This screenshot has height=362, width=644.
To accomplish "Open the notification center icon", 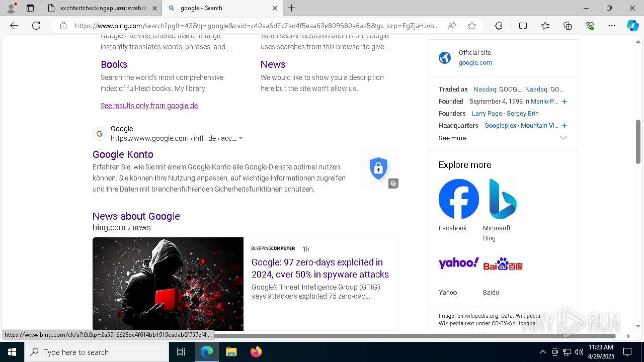I will point(627,352).
